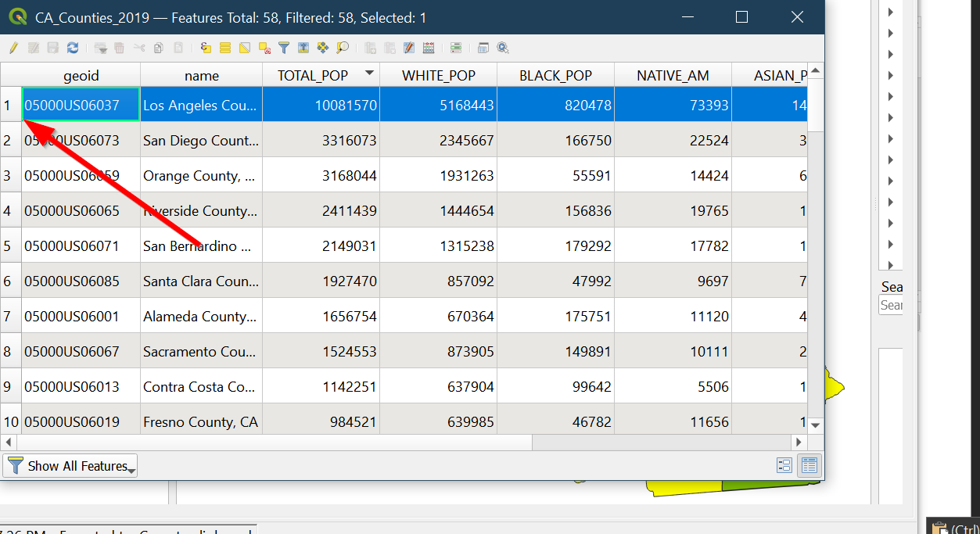
Task: Move selected rows to top
Action: click(303, 48)
